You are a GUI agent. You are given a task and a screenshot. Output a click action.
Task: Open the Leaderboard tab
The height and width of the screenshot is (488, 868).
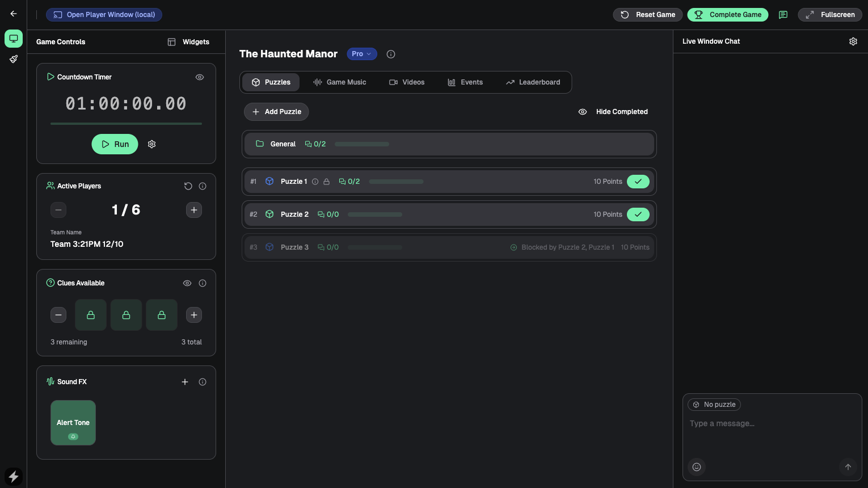pos(533,82)
